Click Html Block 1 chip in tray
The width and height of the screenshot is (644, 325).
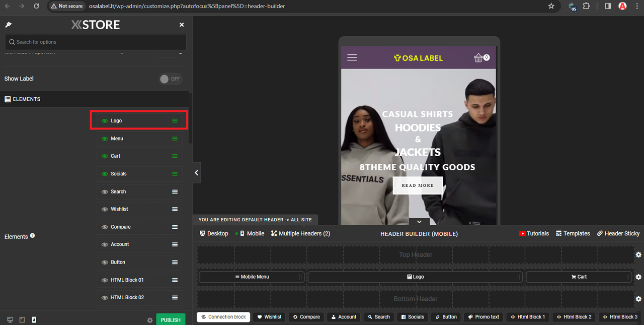(528, 317)
